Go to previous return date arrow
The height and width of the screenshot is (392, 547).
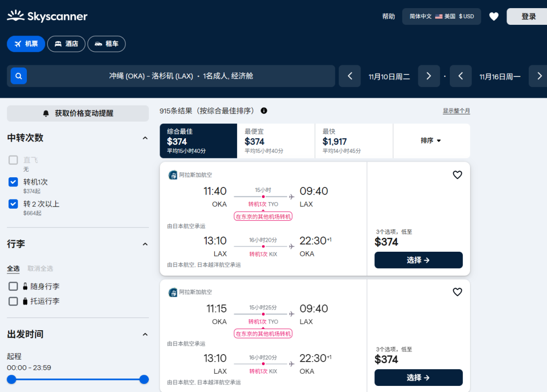point(460,76)
